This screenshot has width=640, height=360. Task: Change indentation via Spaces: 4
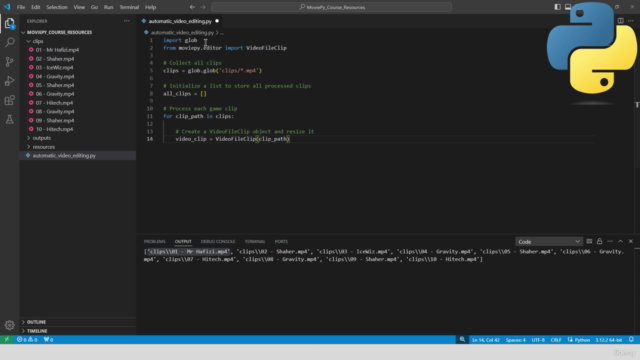coord(516,340)
